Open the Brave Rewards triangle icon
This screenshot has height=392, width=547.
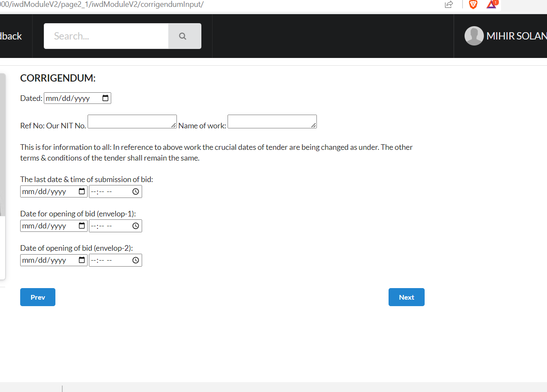492,4
